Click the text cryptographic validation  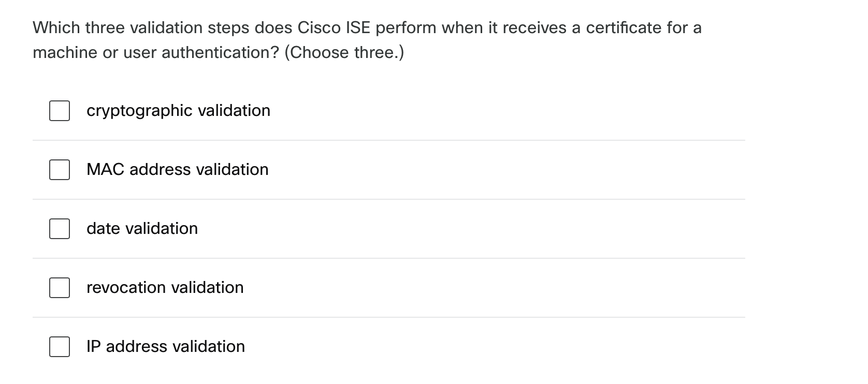tap(178, 110)
